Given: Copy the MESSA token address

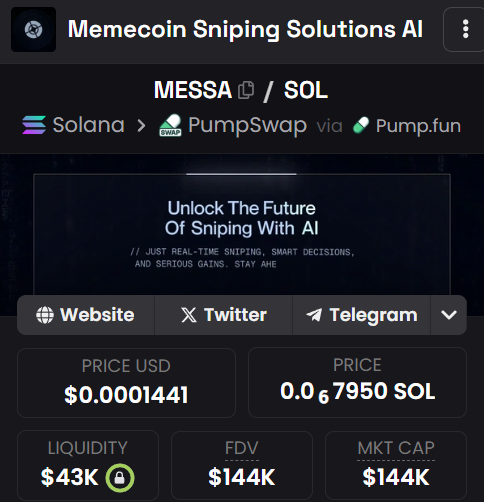Looking at the screenshot, I should [x=246, y=90].
